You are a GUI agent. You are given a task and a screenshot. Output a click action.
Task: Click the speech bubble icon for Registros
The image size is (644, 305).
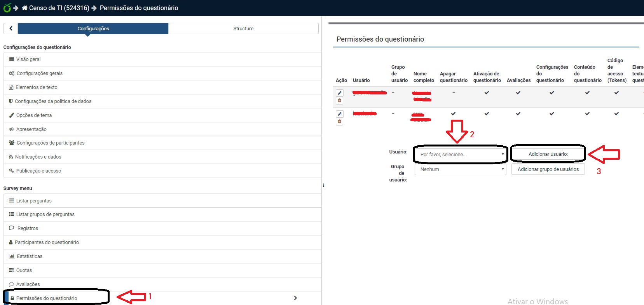[x=12, y=228]
